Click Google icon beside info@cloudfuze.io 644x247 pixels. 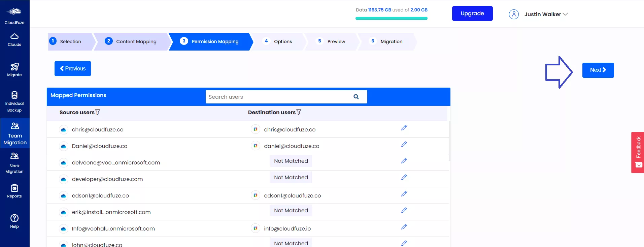tap(256, 228)
